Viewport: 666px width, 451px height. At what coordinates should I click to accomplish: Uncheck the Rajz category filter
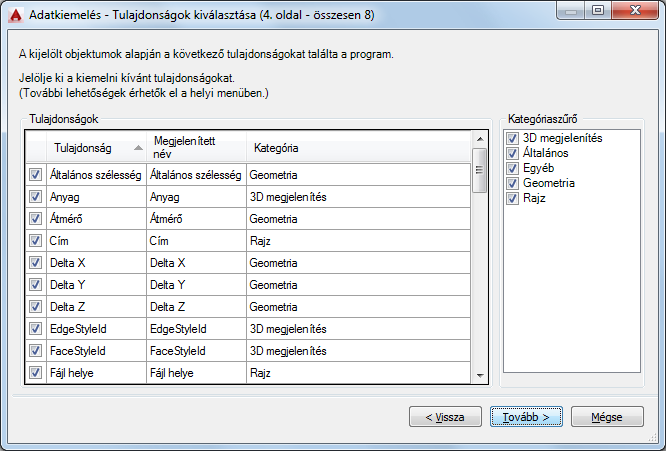(513, 198)
